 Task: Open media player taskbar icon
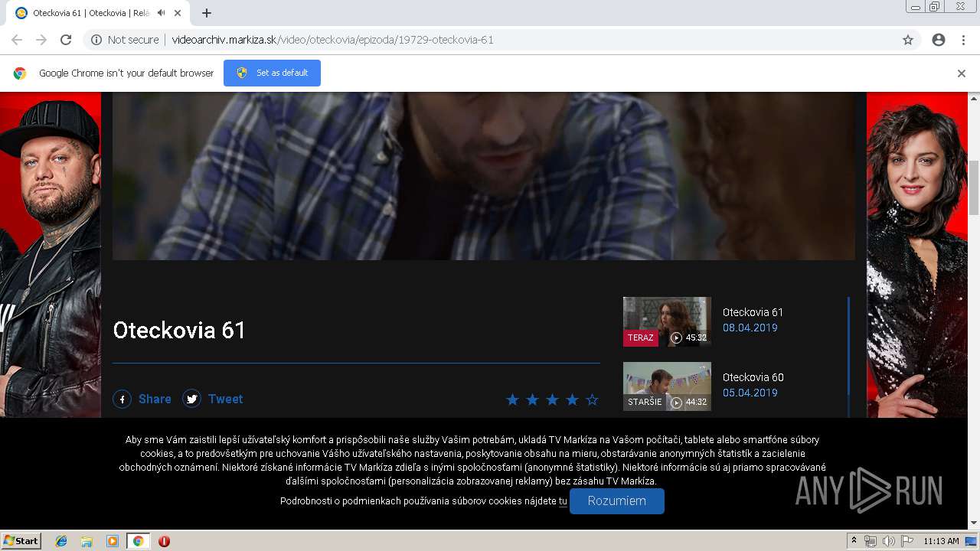point(113,541)
